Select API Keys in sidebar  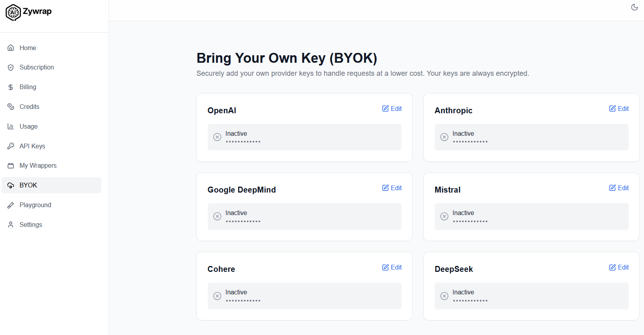pos(51,146)
